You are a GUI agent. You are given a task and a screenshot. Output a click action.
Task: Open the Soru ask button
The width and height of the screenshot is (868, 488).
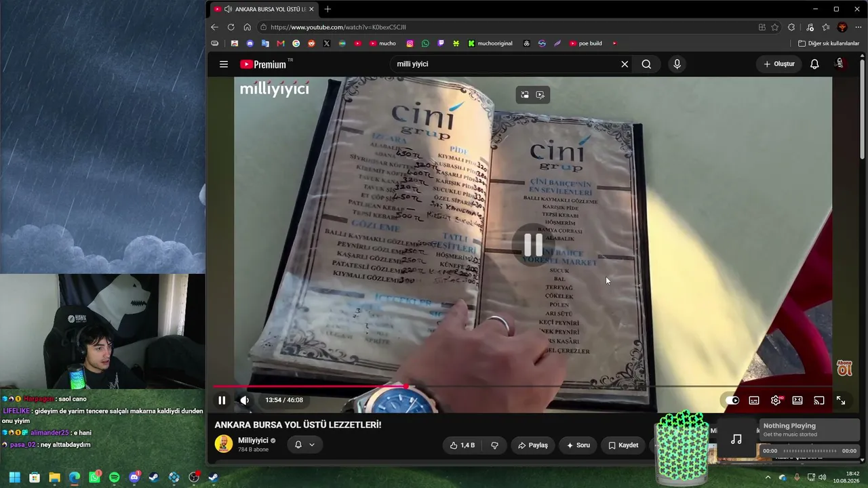(x=578, y=445)
